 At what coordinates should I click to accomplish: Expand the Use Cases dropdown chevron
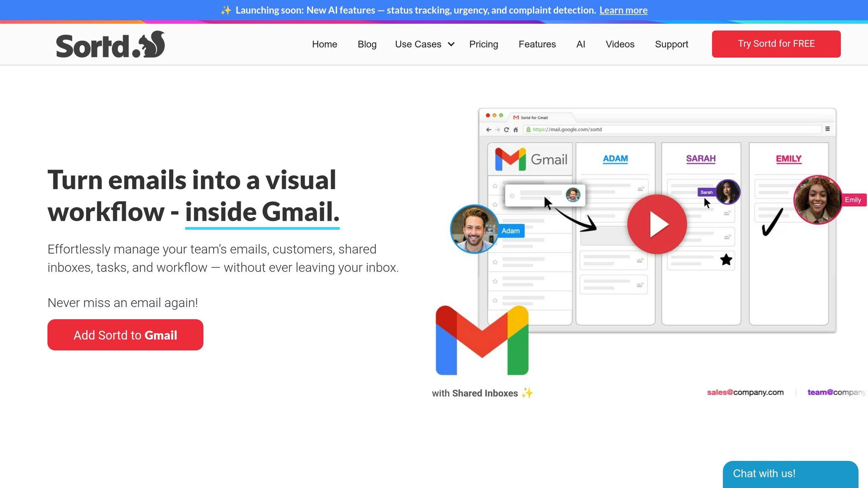click(x=451, y=44)
